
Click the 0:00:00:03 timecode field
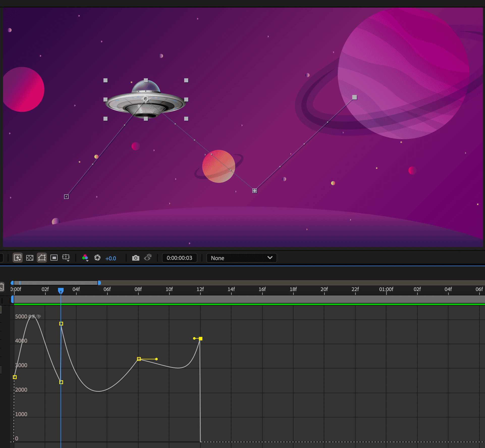179,258
